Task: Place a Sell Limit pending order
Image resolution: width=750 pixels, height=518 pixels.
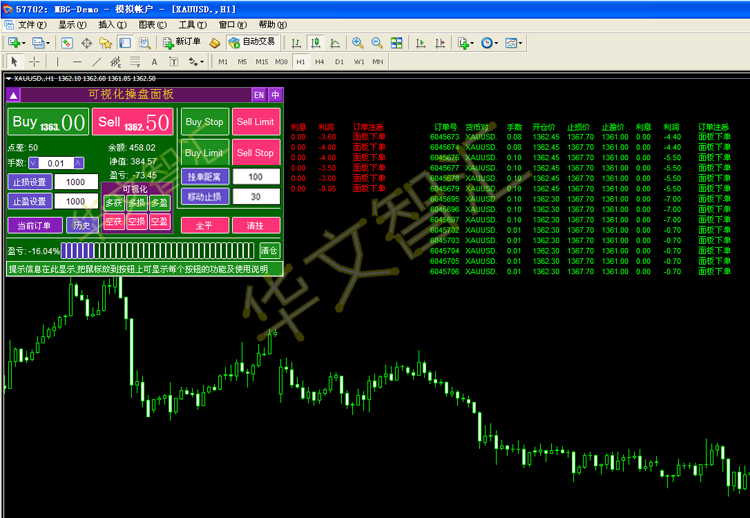Action: (x=256, y=122)
